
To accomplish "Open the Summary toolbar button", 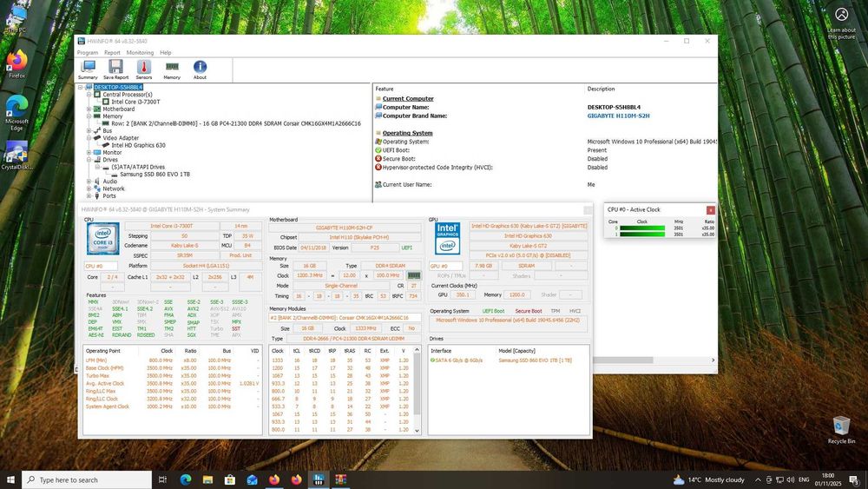I will click(88, 69).
